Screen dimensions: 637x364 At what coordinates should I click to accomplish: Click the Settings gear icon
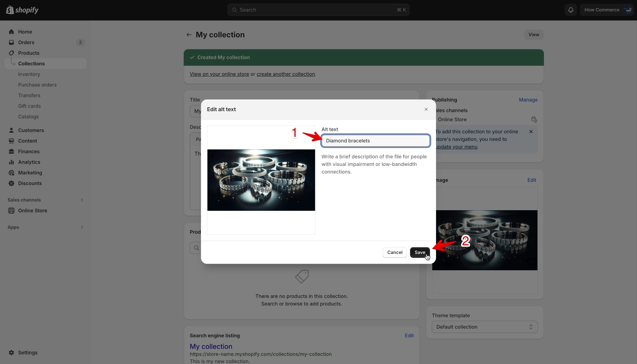point(11,353)
